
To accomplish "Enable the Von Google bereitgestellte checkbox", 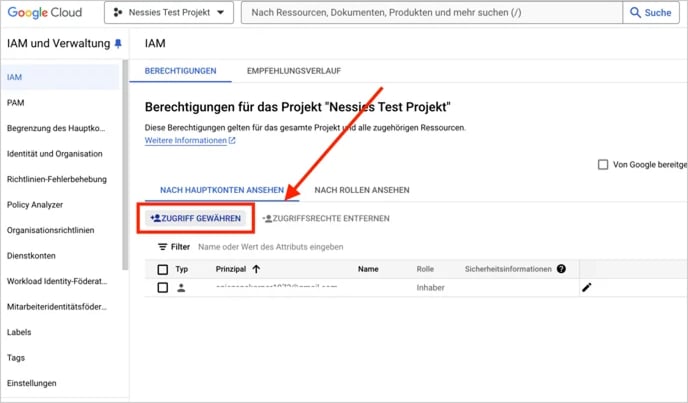I will (x=602, y=165).
